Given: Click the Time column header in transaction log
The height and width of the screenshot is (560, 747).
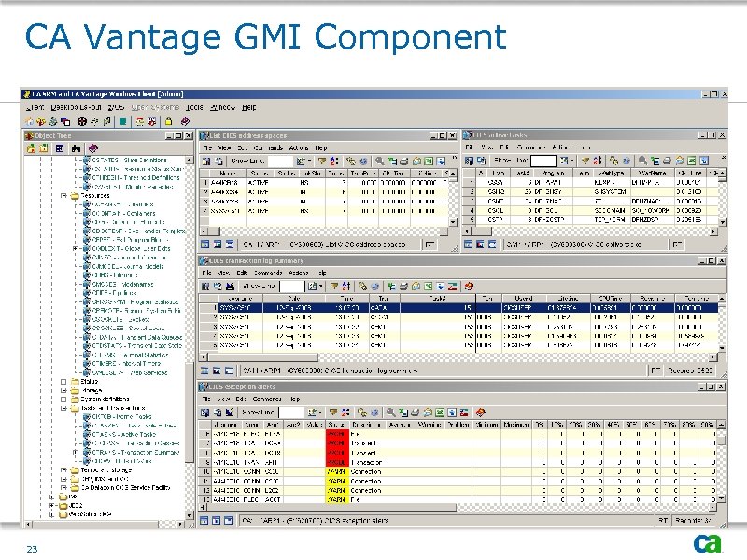Looking at the screenshot, I should pos(346,298).
